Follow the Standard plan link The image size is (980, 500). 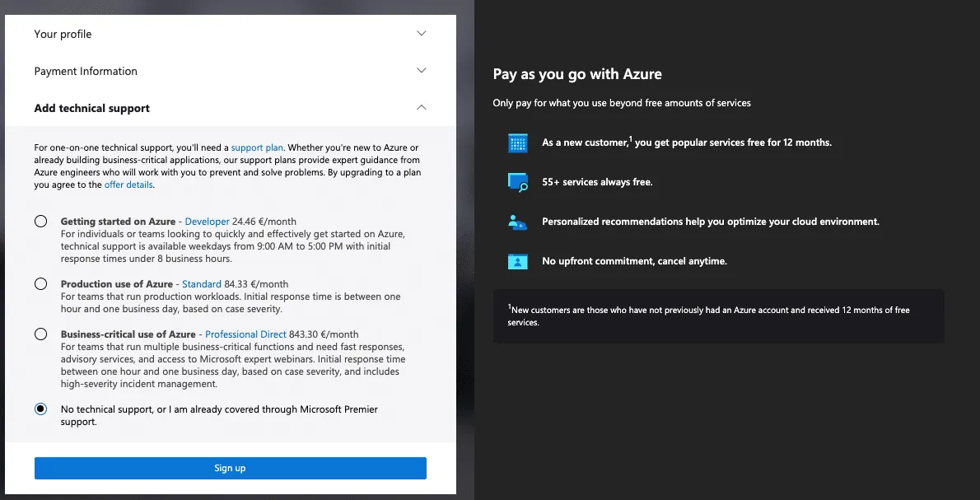tap(201, 283)
